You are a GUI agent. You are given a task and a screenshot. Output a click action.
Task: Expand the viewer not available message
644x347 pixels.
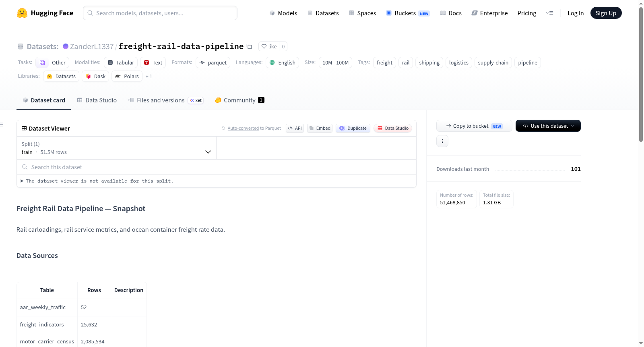pyautogui.click(x=97, y=181)
